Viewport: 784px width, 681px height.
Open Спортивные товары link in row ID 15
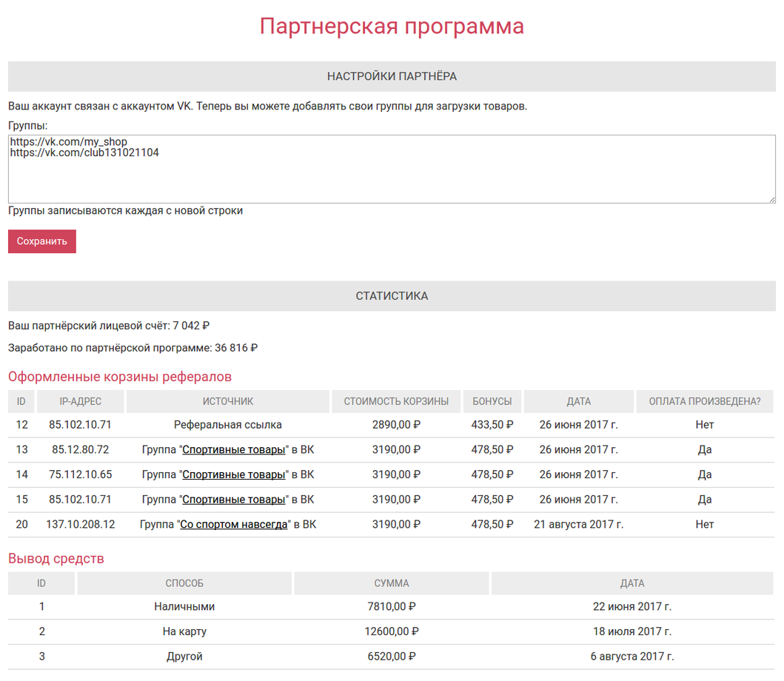233,500
